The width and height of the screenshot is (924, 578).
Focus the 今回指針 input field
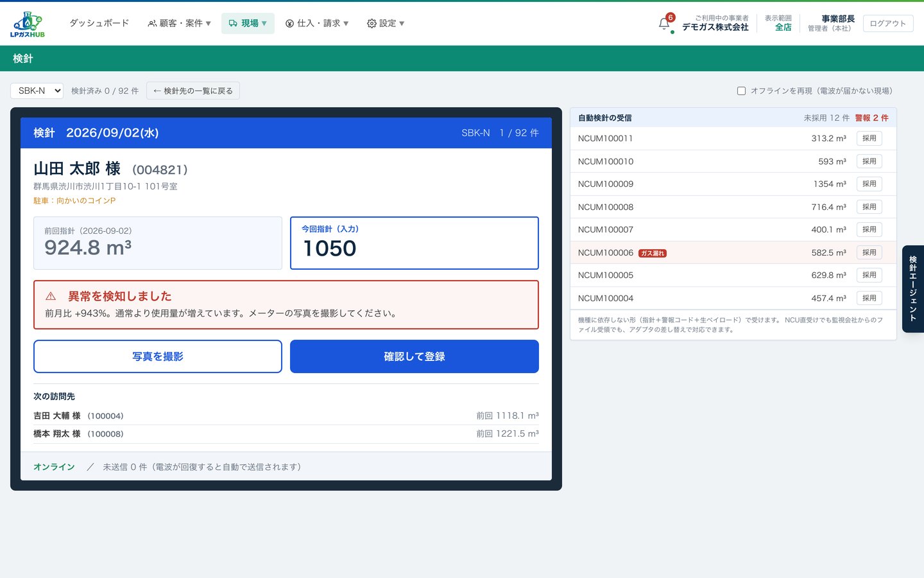tap(415, 243)
